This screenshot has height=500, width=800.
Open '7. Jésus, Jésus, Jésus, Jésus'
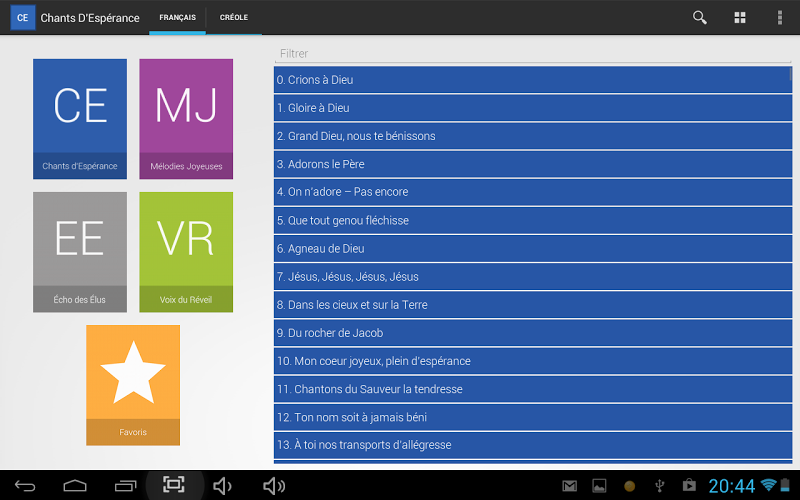(x=533, y=277)
